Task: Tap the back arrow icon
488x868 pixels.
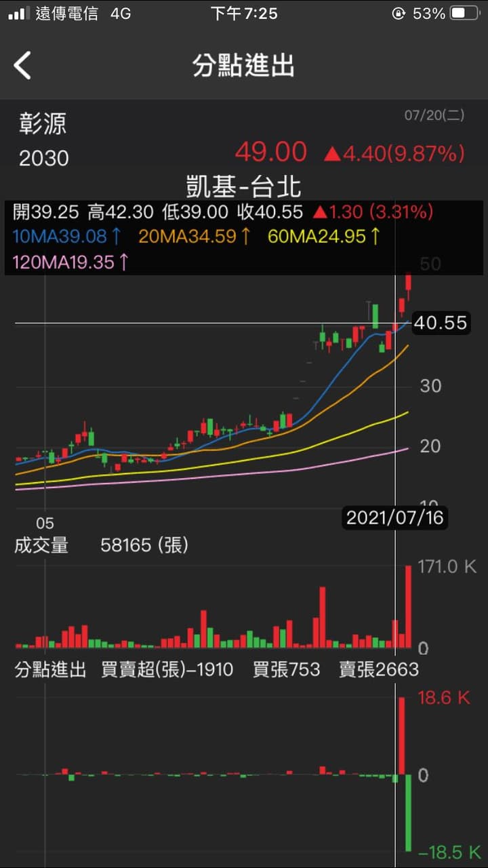Action: click(x=22, y=66)
